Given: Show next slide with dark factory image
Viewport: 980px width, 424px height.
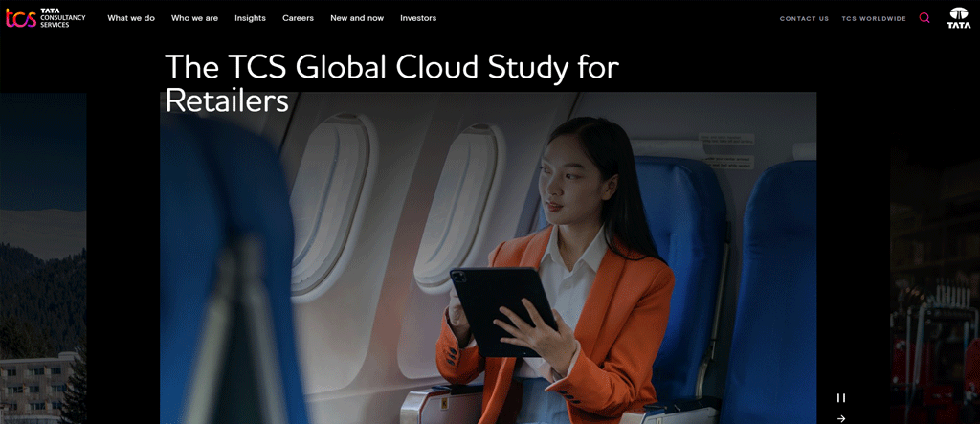Looking at the screenshot, I should [935, 257].
